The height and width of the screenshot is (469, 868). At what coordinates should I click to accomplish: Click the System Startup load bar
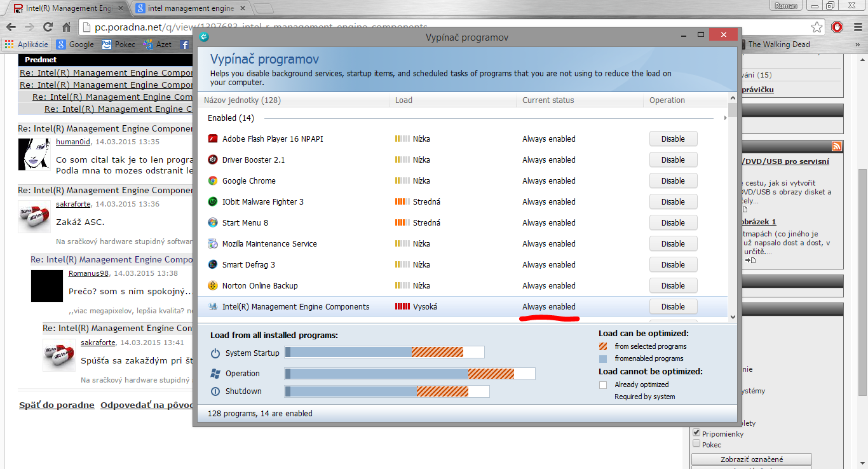[x=384, y=352]
